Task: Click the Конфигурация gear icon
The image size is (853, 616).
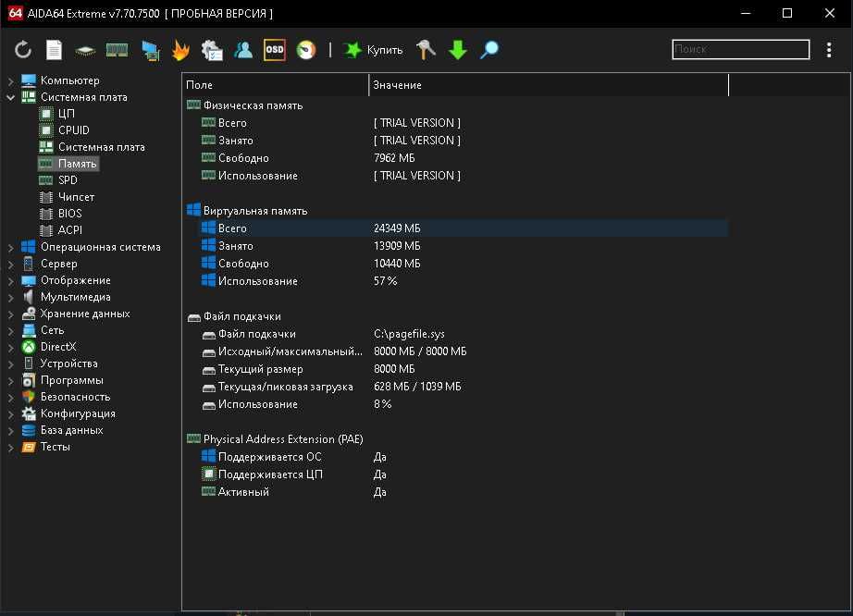Action: click(x=29, y=413)
